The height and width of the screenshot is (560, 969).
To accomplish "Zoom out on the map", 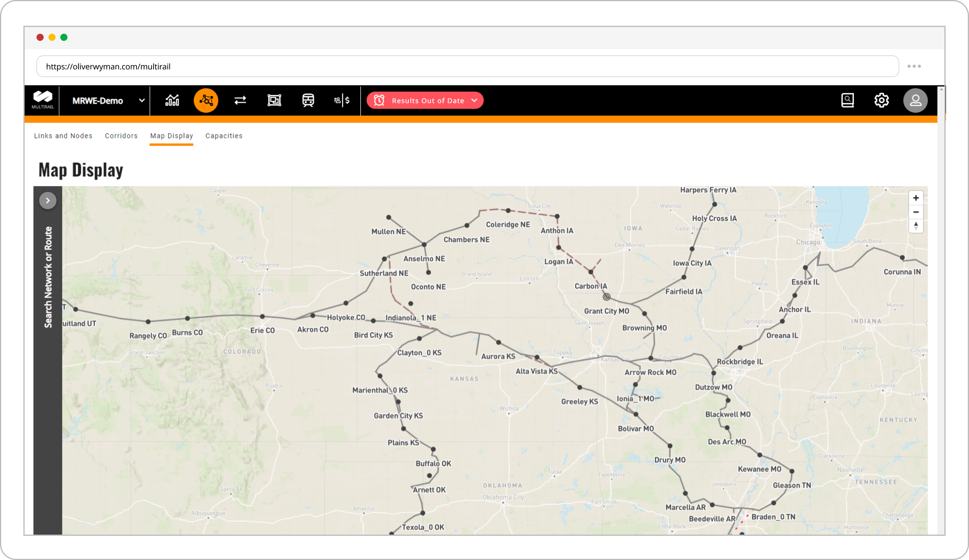I will [916, 212].
